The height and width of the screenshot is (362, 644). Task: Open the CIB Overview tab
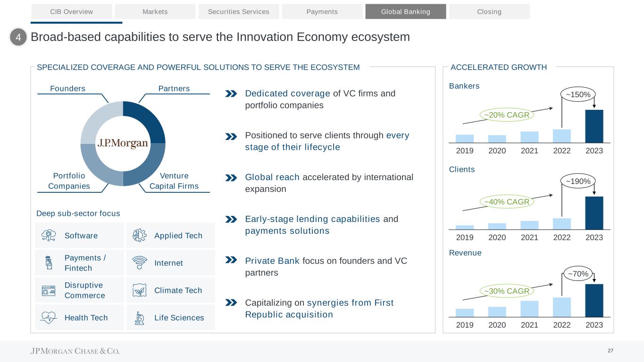point(72,11)
